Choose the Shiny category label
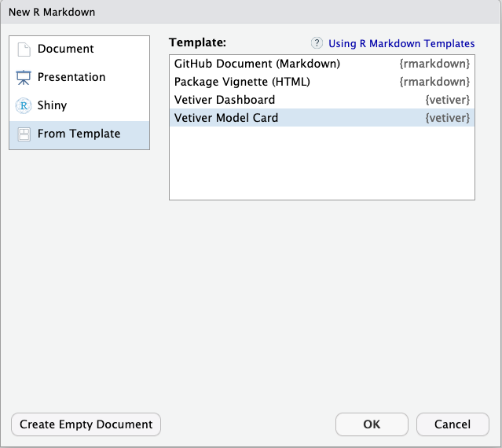The height and width of the screenshot is (448, 502). coord(52,105)
